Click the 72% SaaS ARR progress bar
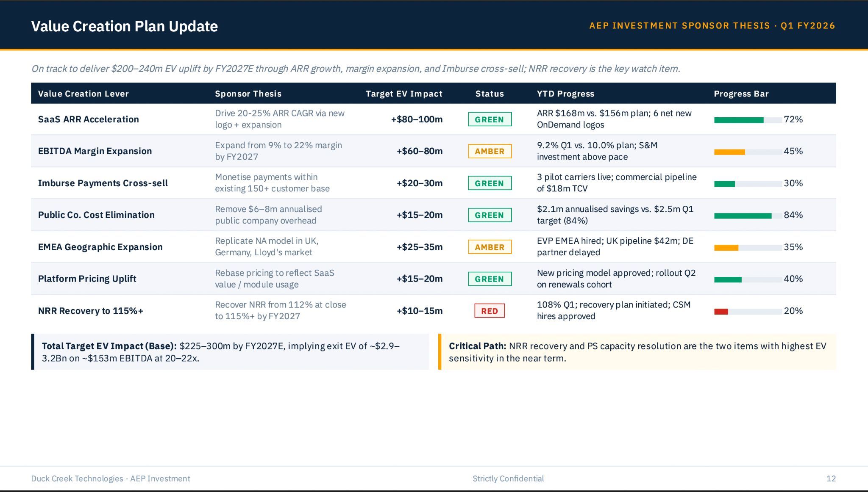The height and width of the screenshot is (492, 868). point(748,120)
